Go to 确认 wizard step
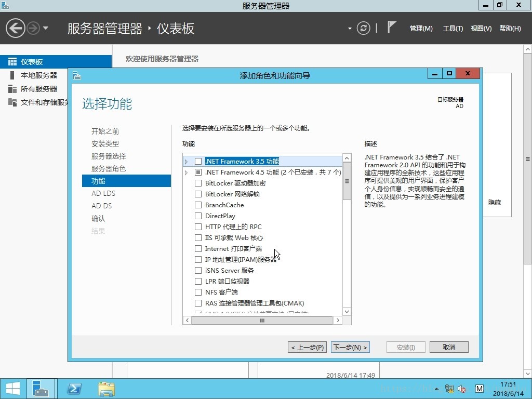 (98, 219)
